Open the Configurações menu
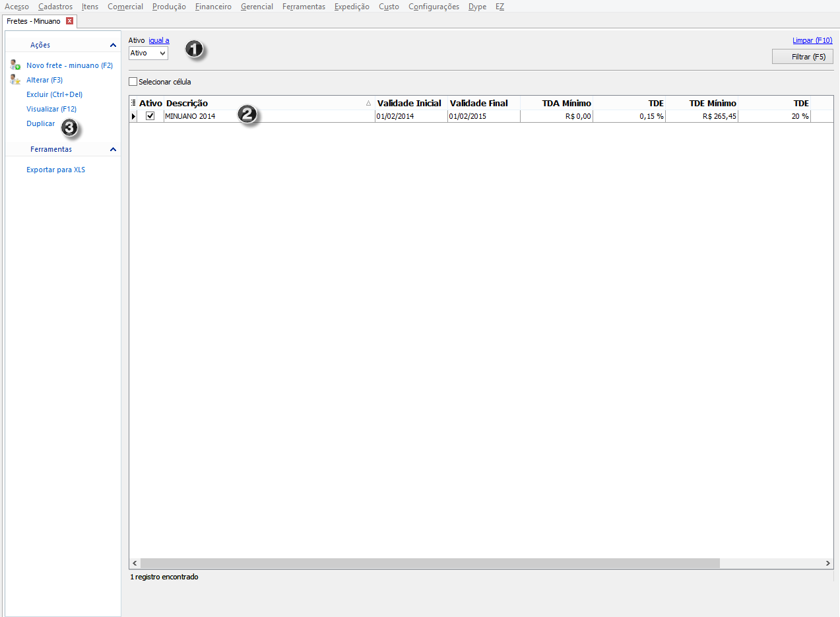Image resolution: width=840 pixels, height=617 pixels. pos(434,7)
